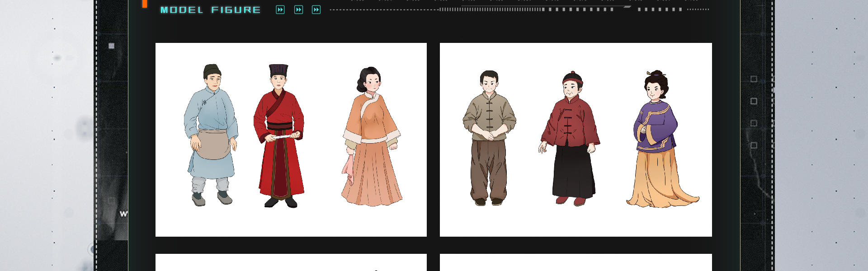Select the top square on right film strip
Image resolution: width=868 pixels, height=271 pixels.
coord(754,79)
